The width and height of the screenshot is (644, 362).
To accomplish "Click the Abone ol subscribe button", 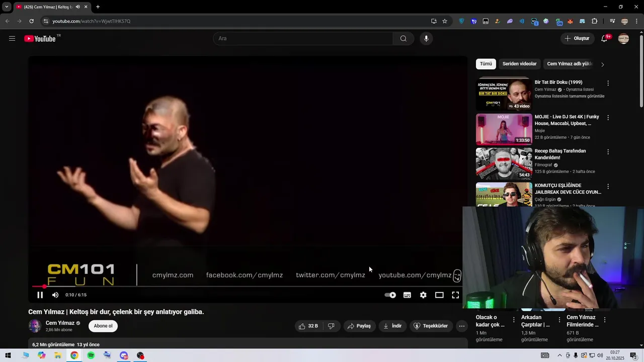I will [103, 326].
